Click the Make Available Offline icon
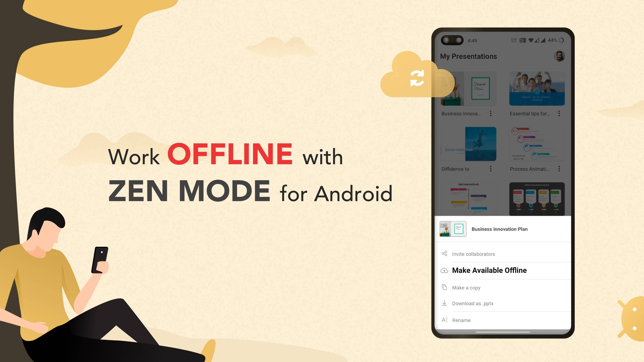Viewport: 644px width, 362px height. (444, 270)
